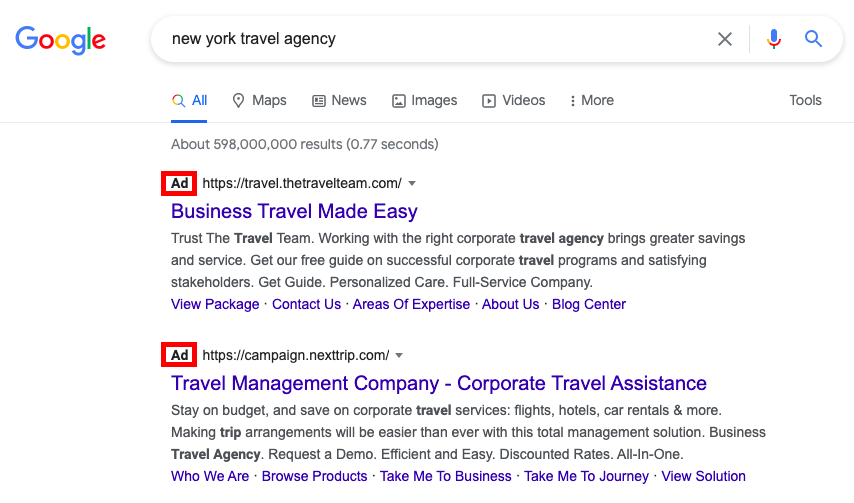Viewport: 854px width, 503px height.
Task: Click the blue magnifier search icon
Action: (813, 39)
